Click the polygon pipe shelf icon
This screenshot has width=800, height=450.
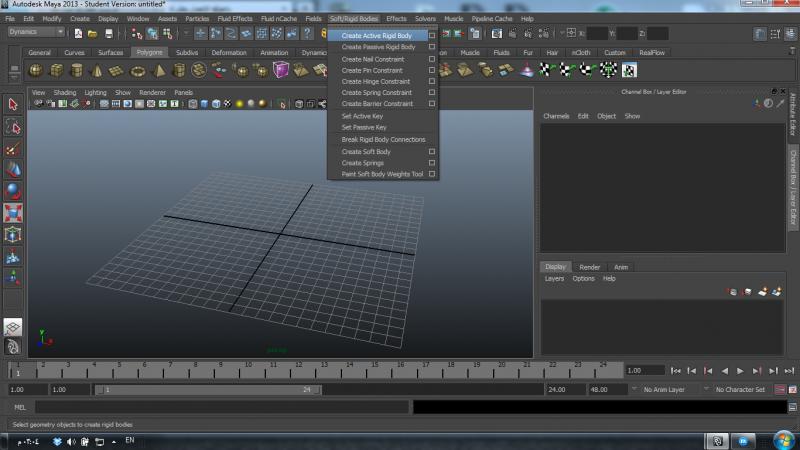tap(179, 70)
